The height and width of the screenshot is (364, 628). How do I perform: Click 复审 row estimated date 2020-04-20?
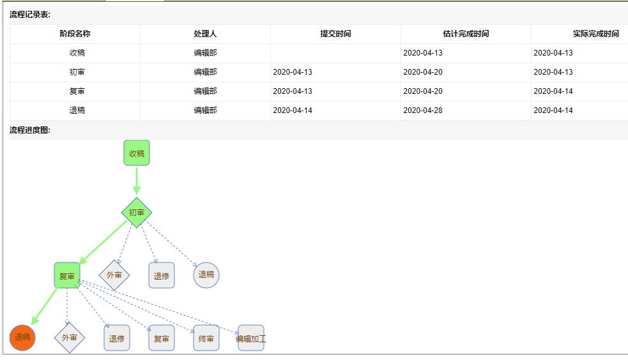tap(423, 91)
